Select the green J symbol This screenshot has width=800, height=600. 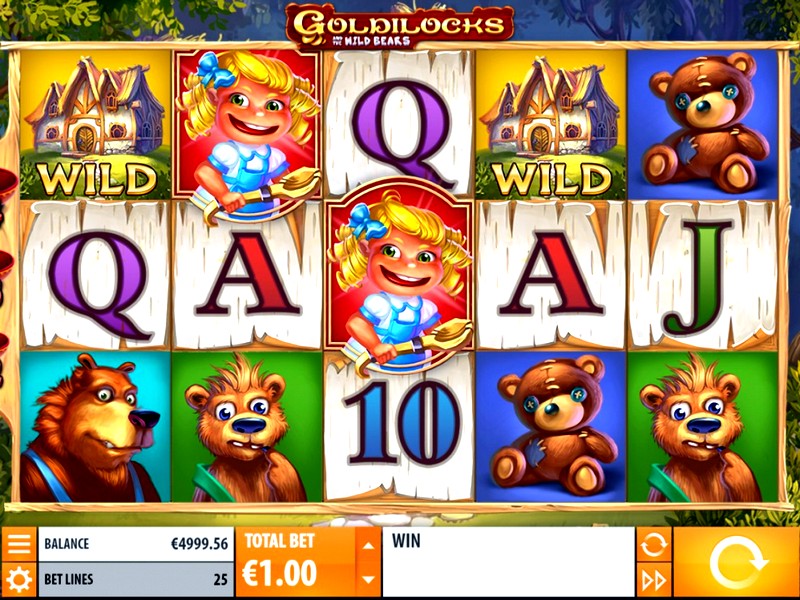click(703, 276)
